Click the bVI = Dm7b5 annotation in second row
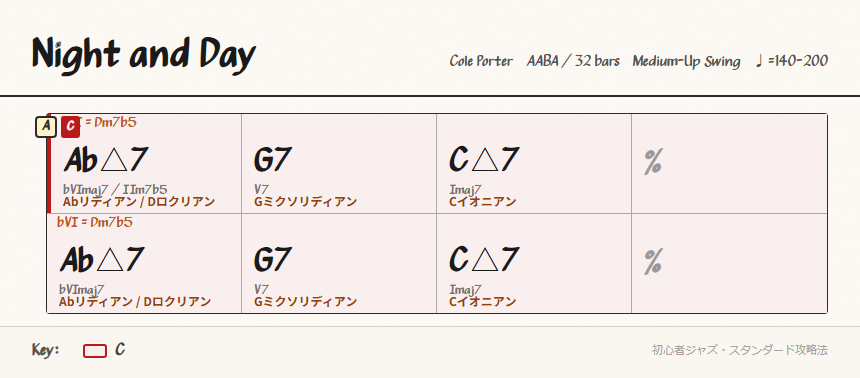860x378 pixels. pyautogui.click(x=94, y=222)
